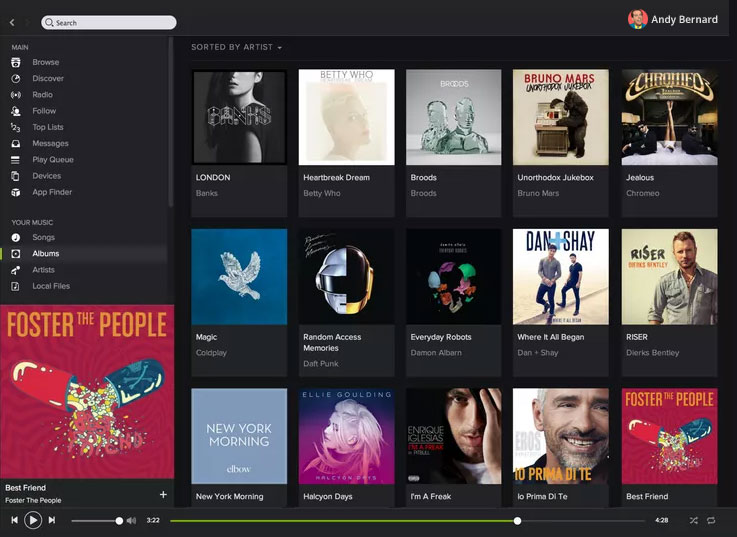Click the Devices icon

point(16,176)
